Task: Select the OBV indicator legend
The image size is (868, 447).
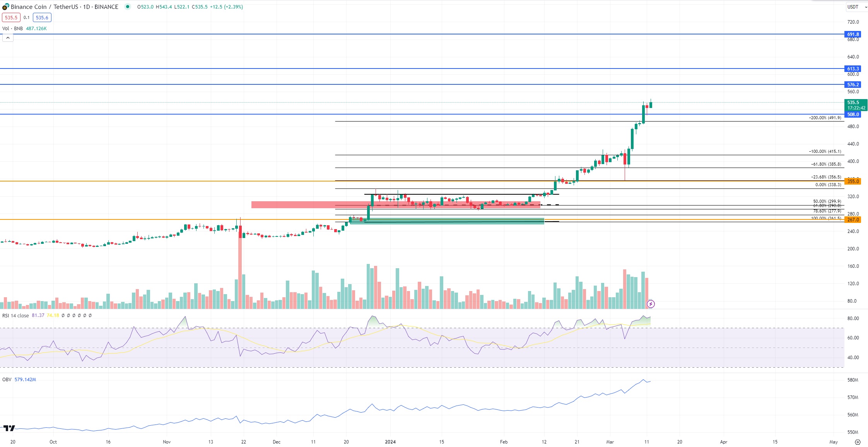Action: pyautogui.click(x=7, y=379)
